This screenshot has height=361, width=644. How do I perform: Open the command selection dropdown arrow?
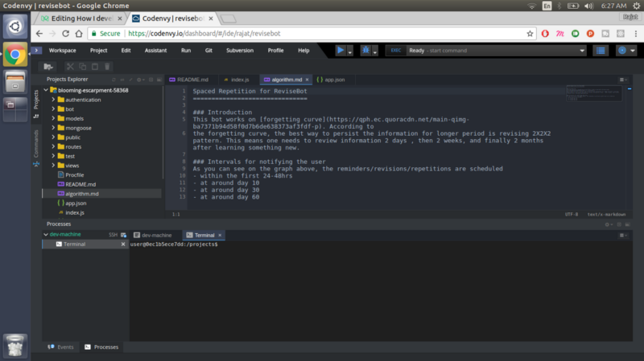click(582, 50)
